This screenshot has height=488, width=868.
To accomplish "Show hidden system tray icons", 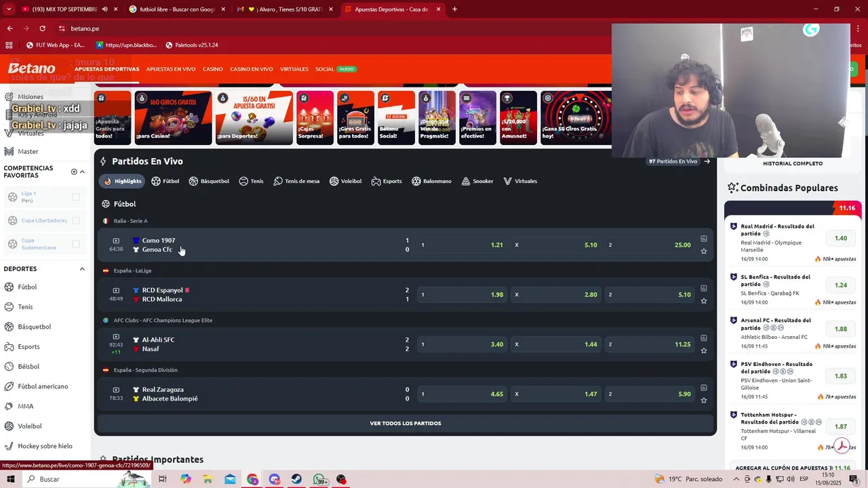I will tap(736, 479).
